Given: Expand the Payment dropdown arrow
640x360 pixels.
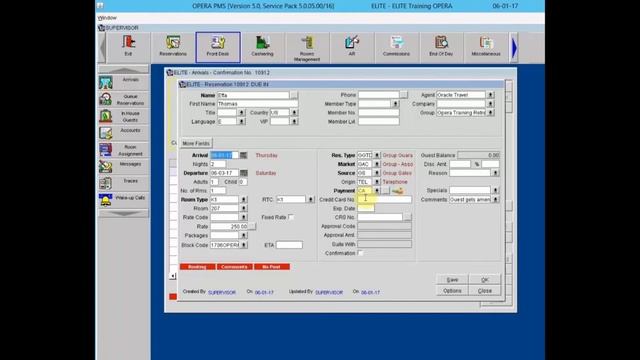Looking at the screenshot, I should [x=376, y=191].
